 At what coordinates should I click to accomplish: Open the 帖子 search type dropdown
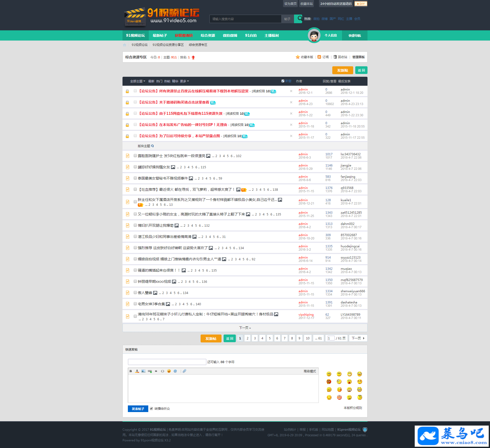coord(287,19)
